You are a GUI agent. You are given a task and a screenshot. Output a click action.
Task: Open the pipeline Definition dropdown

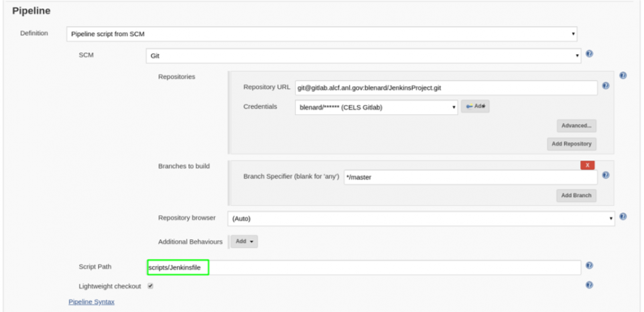coord(322,33)
